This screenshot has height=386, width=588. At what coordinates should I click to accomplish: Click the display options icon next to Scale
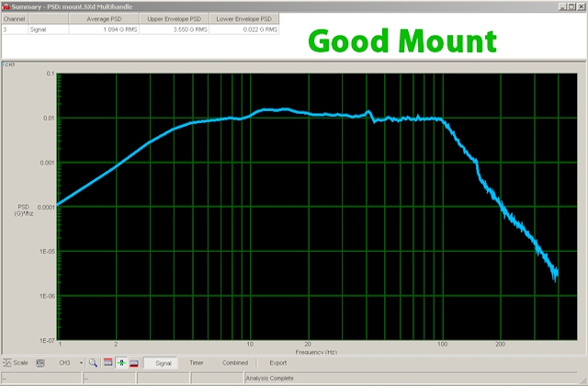click(x=40, y=363)
